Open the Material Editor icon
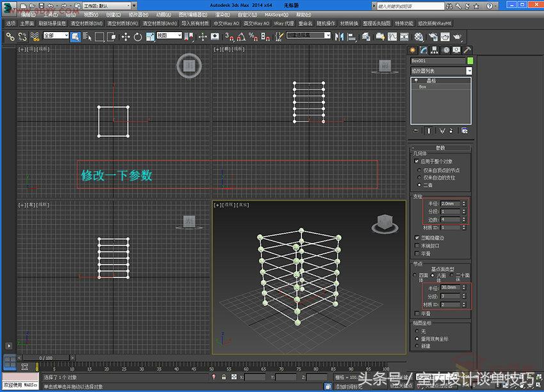The width and height of the screenshot is (544, 392). tap(419, 36)
